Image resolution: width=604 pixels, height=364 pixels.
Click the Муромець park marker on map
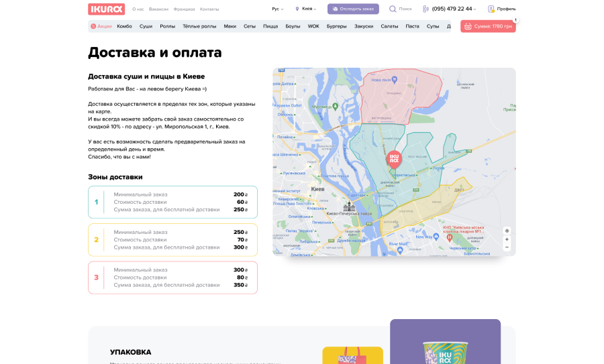tap(335, 107)
